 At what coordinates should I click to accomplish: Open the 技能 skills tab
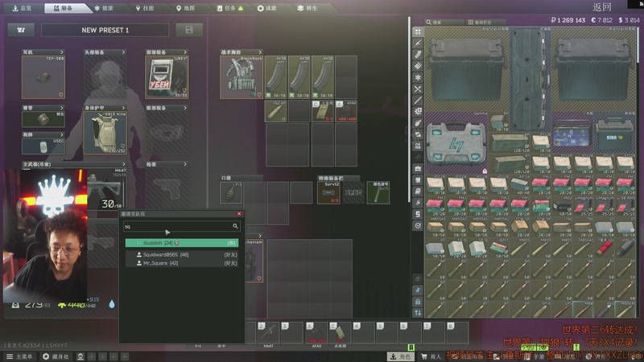pyautogui.click(x=145, y=8)
